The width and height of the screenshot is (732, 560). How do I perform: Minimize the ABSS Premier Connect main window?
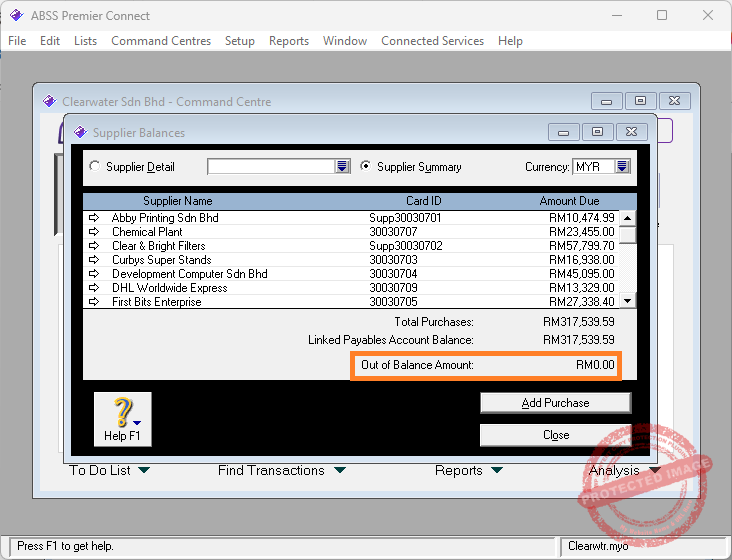coord(617,15)
